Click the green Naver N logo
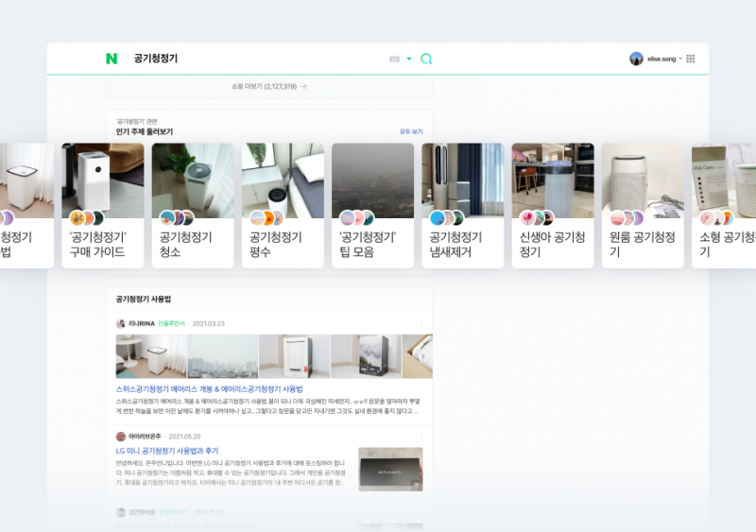 [x=112, y=59]
